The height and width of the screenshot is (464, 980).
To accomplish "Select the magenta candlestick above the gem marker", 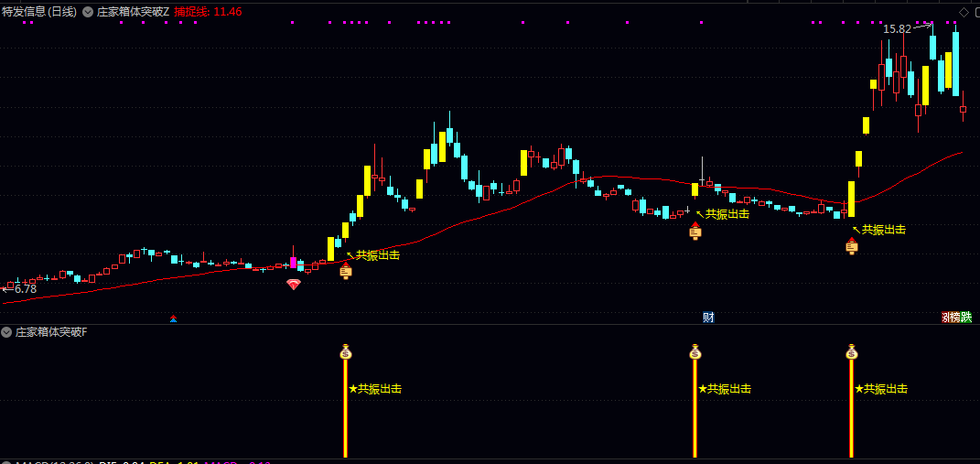I will click(293, 261).
